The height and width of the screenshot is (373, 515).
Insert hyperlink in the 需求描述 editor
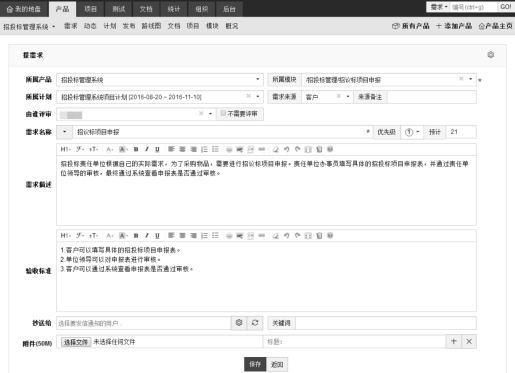pyautogui.click(x=262, y=149)
